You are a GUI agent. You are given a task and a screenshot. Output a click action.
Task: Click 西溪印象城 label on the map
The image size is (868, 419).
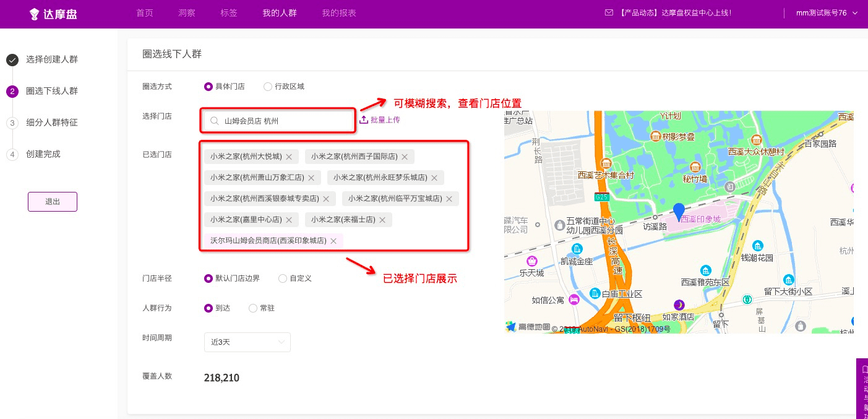tap(700, 219)
